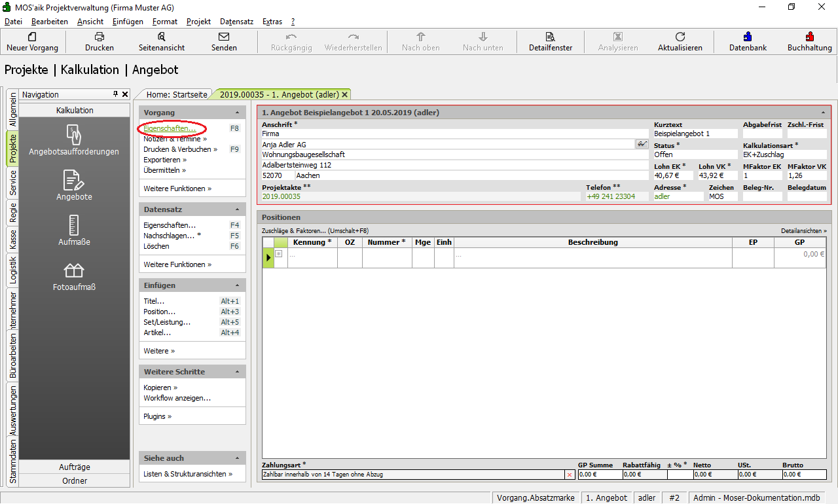
Task: Switch to Home: Startseite tab
Action: [176, 94]
